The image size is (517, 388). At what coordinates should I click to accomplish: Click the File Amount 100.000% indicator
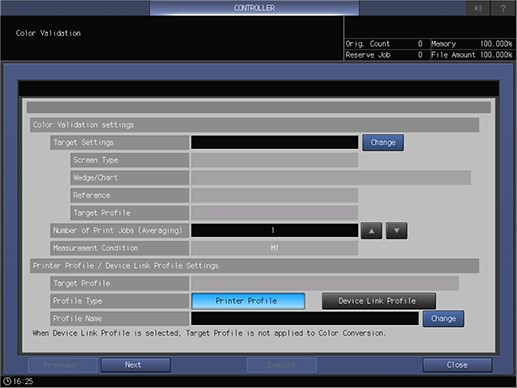point(472,55)
